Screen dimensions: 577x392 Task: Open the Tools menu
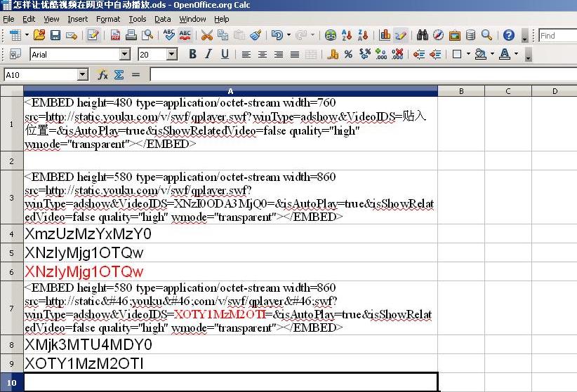[x=138, y=19]
